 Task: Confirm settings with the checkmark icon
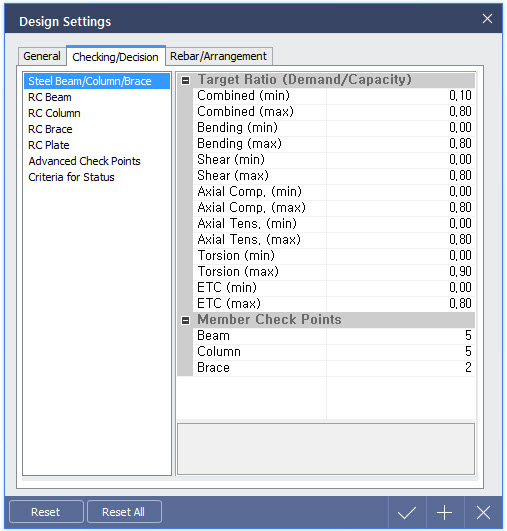click(x=407, y=512)
